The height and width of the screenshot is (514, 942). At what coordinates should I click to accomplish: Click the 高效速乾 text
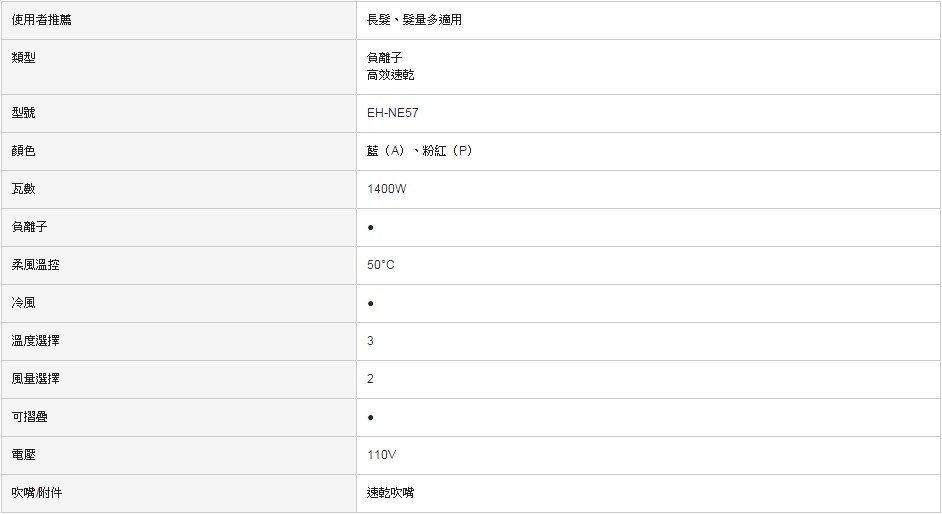click(390, 75)
